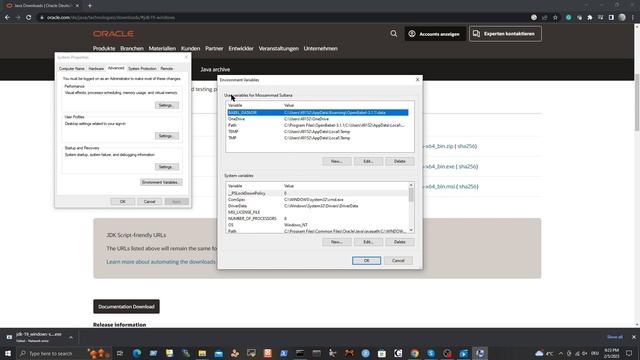Open the Entwickler menu

tap(241, 48)
